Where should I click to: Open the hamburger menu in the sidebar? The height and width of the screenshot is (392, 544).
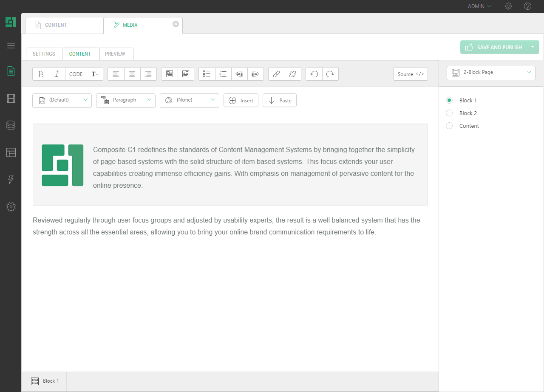coord(11,46)
